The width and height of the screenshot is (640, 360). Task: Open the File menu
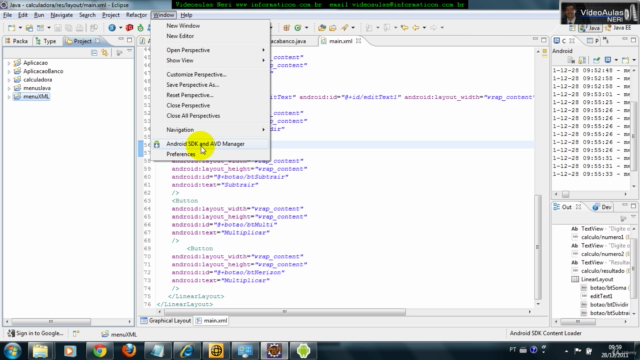7,15
